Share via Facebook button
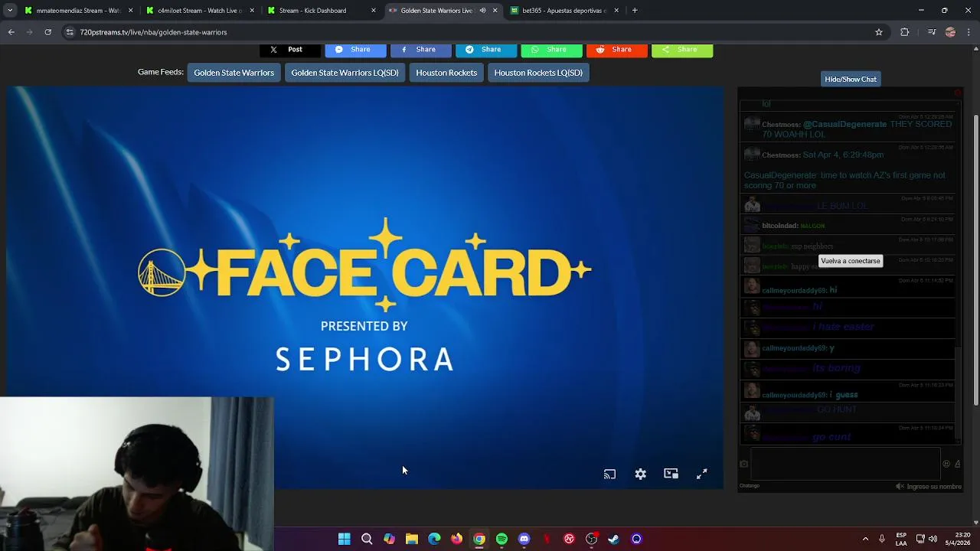This screenshot has width=980, height=551. tap(421, 50)
